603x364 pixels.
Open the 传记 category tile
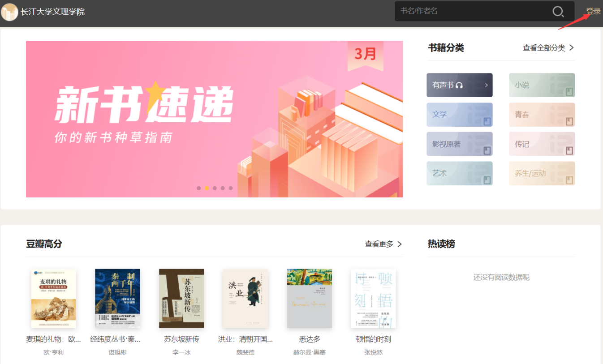point(542,144)
